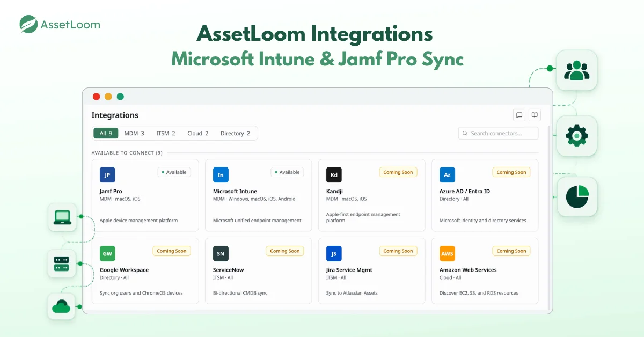Click the Kandji card title

point(335,191)
